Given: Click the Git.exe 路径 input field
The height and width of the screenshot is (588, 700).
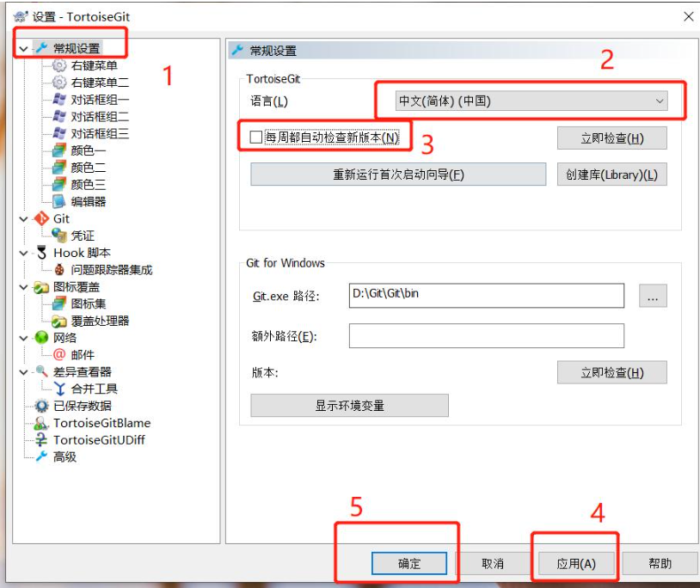Looking at the screenshot, I should (487, 296).
